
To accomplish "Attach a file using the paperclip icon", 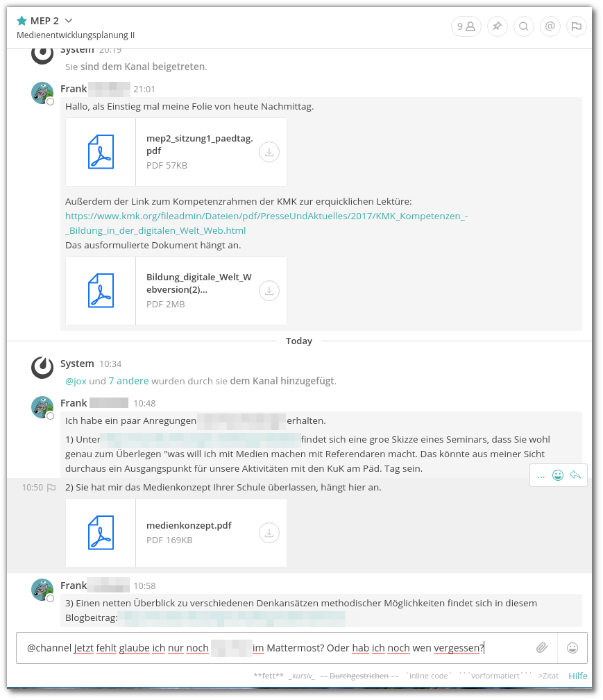I will 542,648.
